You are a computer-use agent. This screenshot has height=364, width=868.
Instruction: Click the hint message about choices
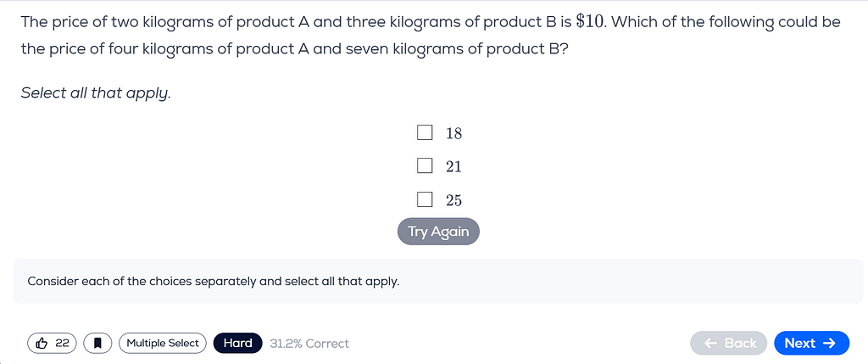(213, 282)
